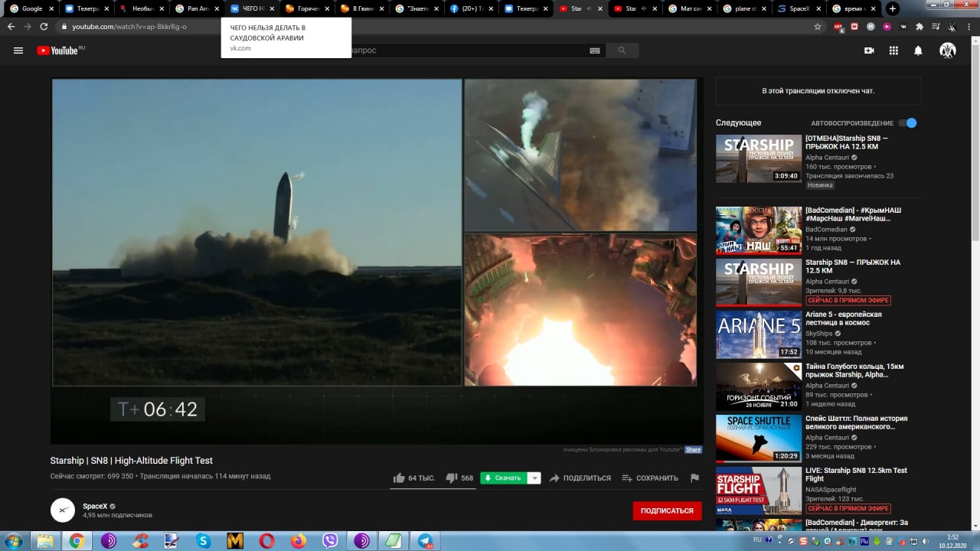Screen dimensions: 980x551
Task: Click the NASASpaceflight channel name
Action: click(x=831, y=490)
